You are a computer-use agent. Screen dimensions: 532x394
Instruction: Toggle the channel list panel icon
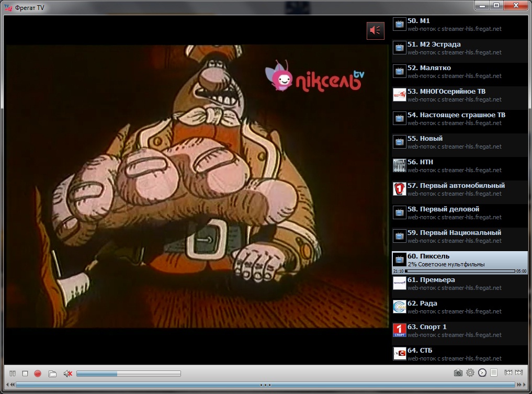coord(494,373)
